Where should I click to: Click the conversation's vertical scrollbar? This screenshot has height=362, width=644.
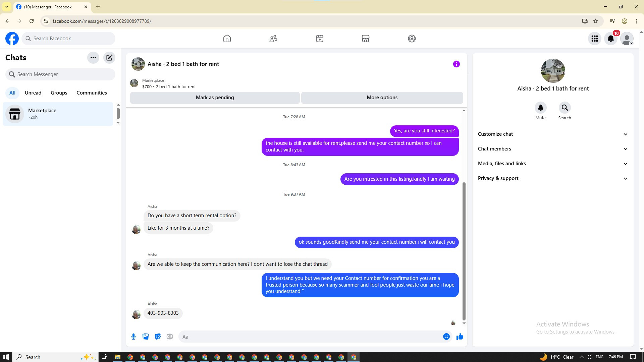click(464, 251)
